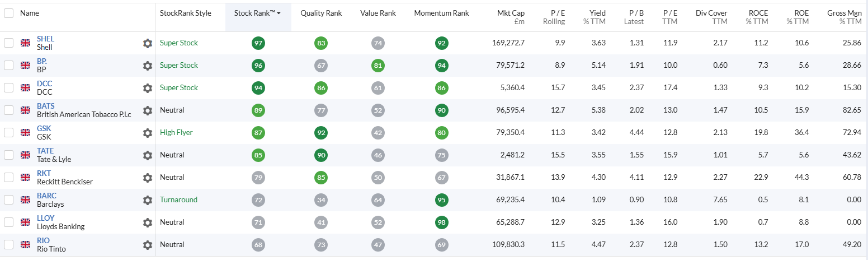Sort by ROCE % TTM column header
This screenshot has height=260, width=868.
pos(757,17)
